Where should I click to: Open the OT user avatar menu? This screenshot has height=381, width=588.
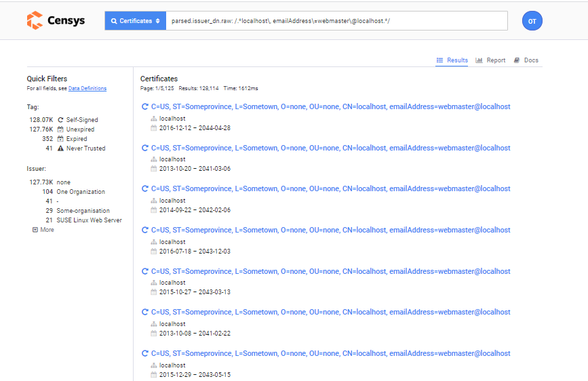pos(532,21)
